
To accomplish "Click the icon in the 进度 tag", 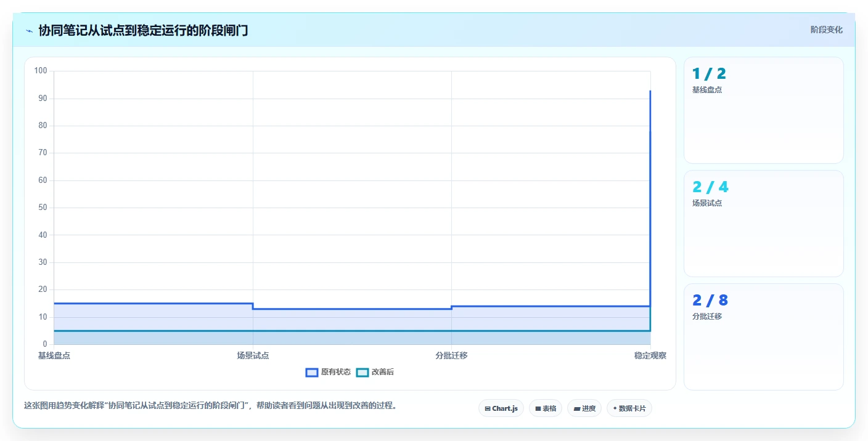I will point(576,408).
